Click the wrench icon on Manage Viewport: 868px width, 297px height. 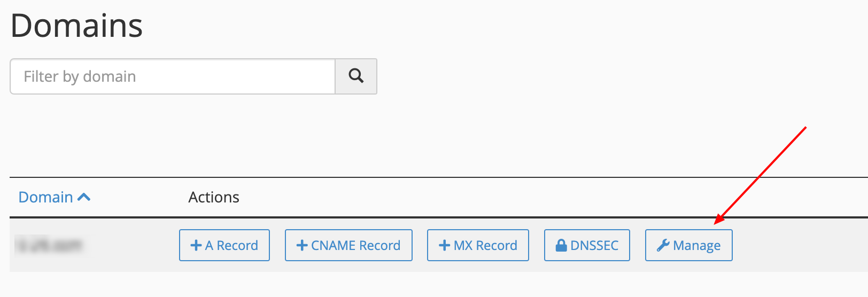tap(663, 245)
